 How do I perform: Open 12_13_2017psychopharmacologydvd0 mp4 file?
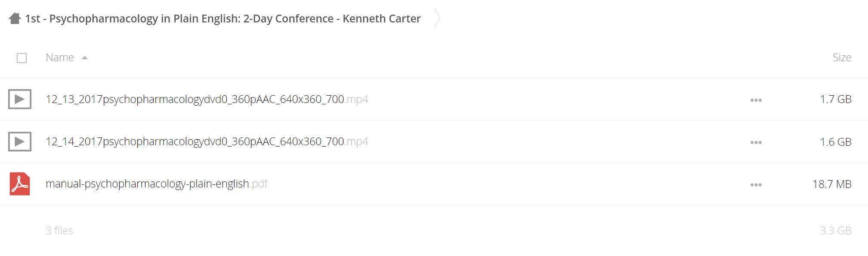click(207, 99)
